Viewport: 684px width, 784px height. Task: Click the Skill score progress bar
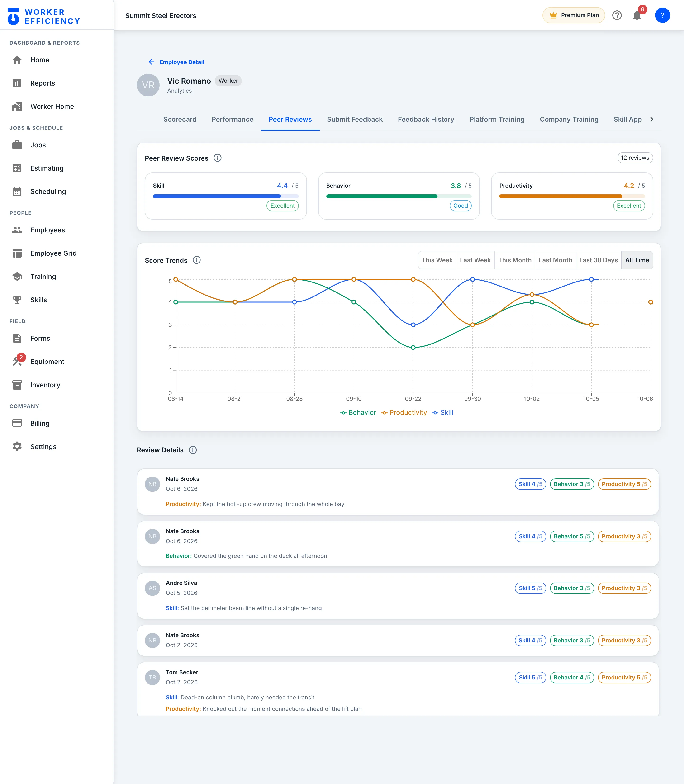click(226, 196)
